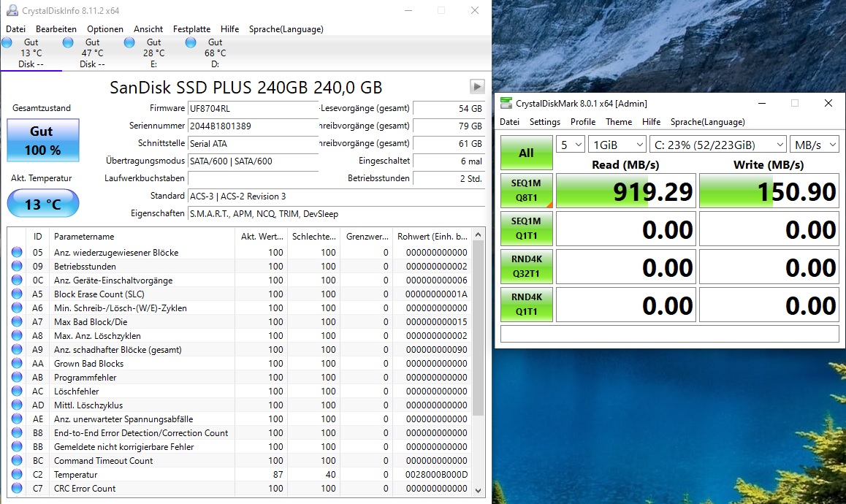
Task: Click status orb of Löschfehler row
Action: pos(17,392)
